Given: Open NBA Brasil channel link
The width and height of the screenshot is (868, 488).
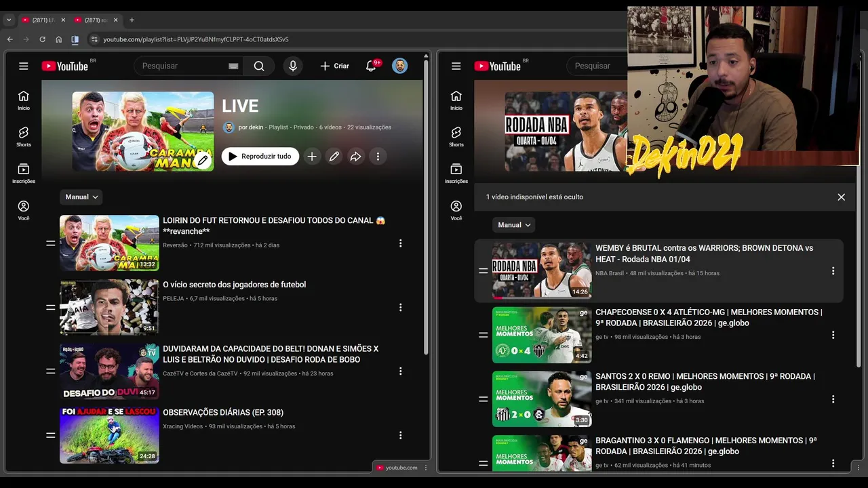Looking at the screenshot, I should tap(610, 273).
